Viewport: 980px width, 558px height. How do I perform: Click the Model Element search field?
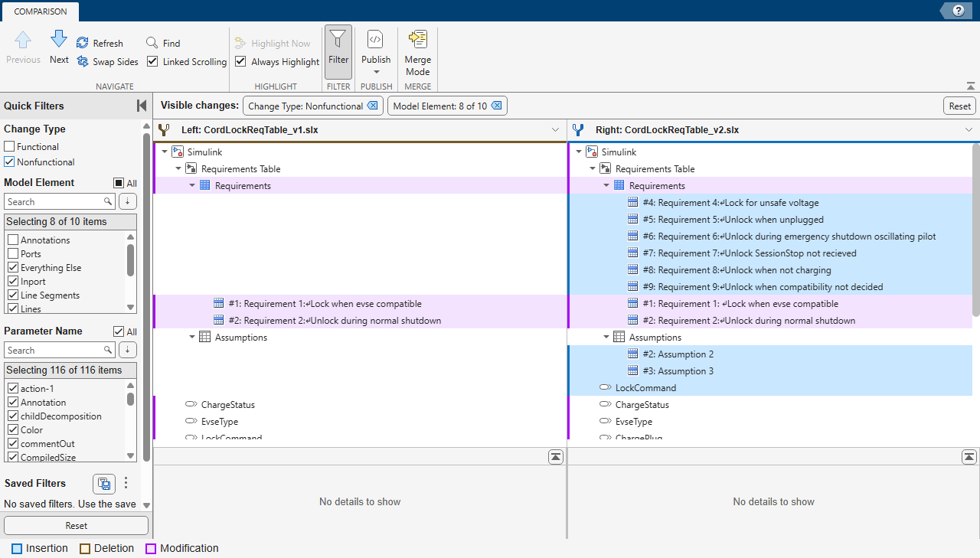click(x=60, y=201)
